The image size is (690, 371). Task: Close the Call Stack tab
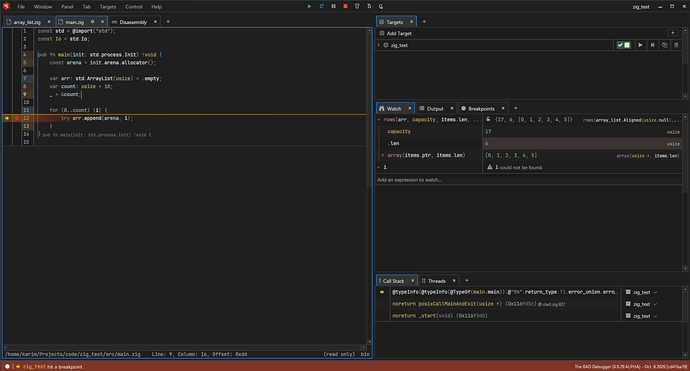(x=412, y=280)
